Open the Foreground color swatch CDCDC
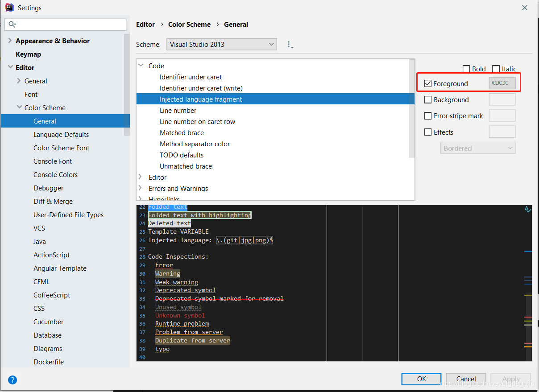 pyautogui.click(x=502, y=83)
